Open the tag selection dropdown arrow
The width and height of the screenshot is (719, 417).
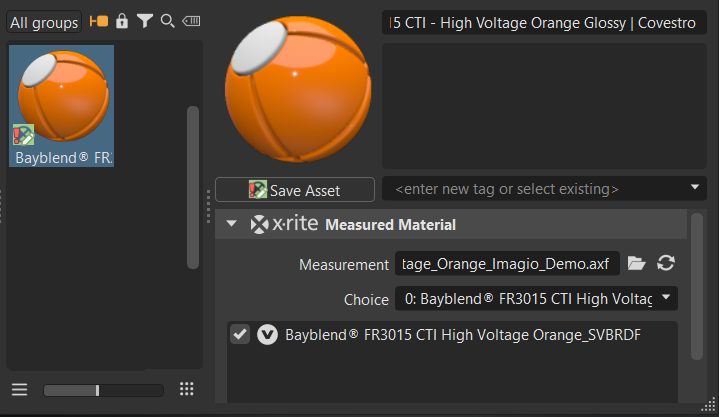coord(695,188)
